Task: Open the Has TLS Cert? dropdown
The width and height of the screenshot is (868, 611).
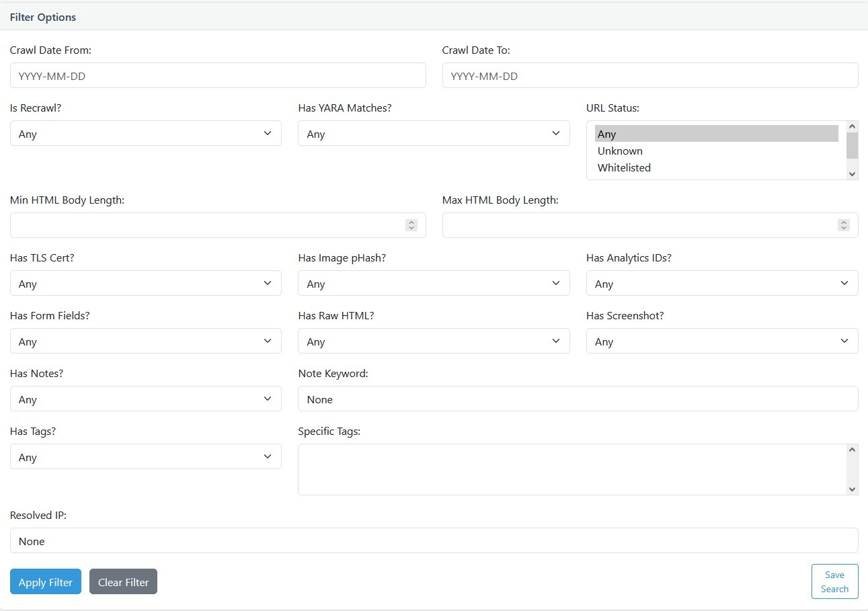Action: tap(146, 283)
